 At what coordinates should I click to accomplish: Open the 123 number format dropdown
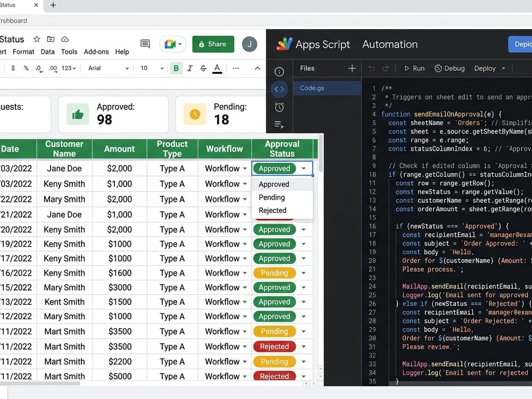coord(69,68)
